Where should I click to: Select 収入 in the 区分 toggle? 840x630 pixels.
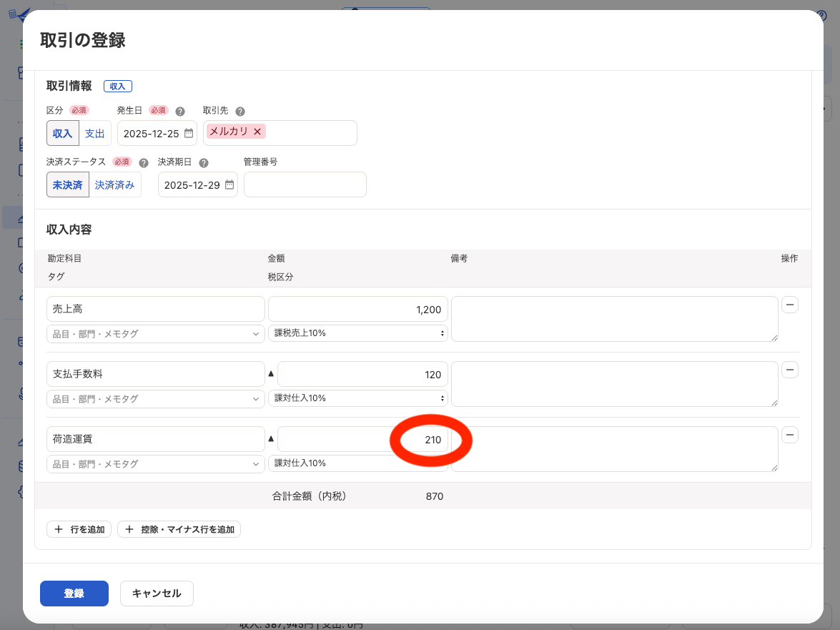(x=63, y=134)
